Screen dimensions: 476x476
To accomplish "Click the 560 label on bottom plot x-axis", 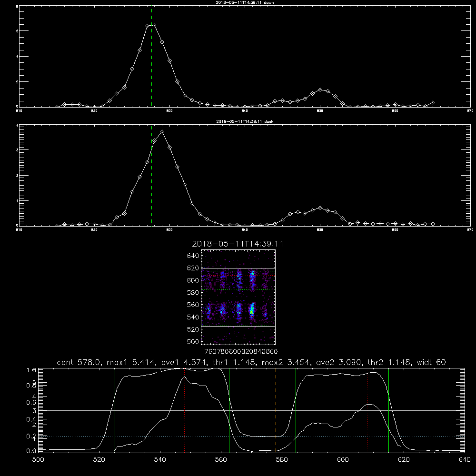I will 221,460.
